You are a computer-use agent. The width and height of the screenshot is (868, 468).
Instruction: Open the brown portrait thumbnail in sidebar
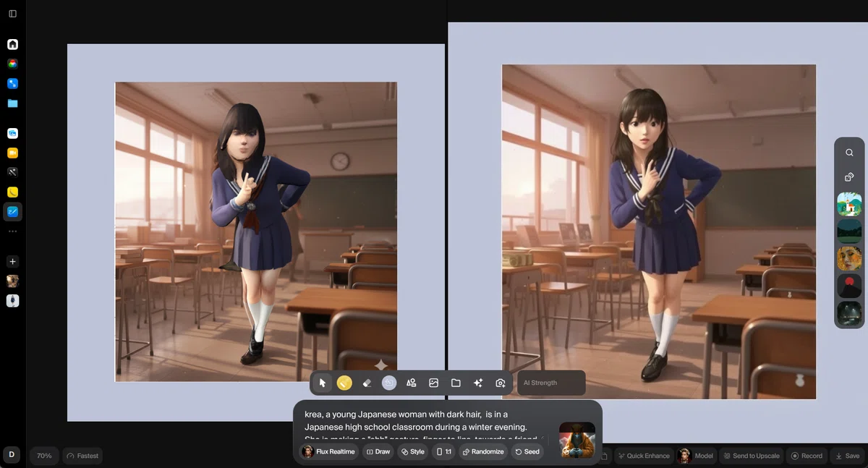[12, 281]
